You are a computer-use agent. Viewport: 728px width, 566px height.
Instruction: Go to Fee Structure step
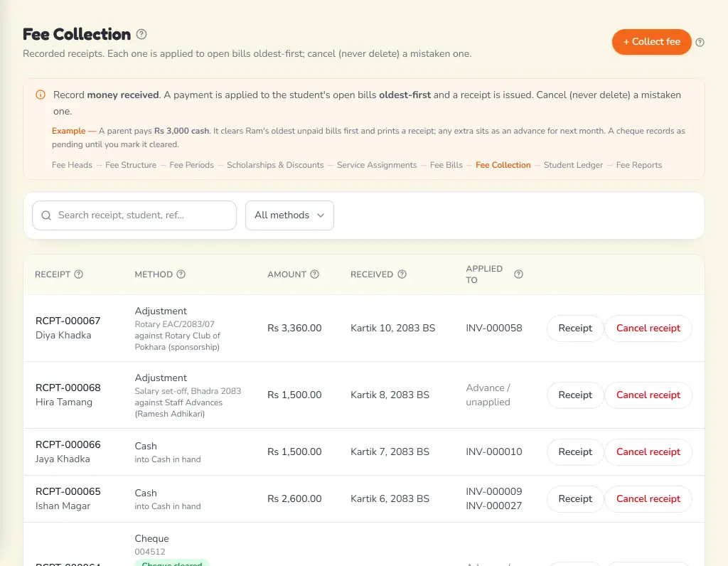coord(131,165)
